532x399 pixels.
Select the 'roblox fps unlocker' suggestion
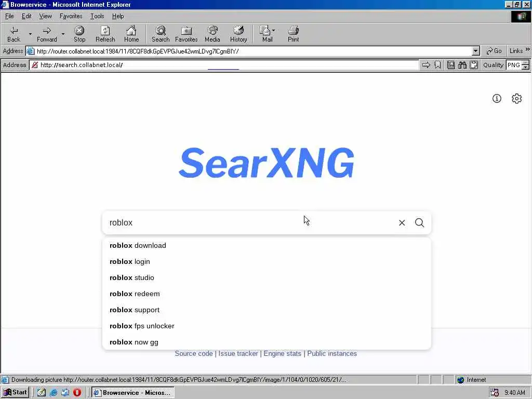coord(267,326)
